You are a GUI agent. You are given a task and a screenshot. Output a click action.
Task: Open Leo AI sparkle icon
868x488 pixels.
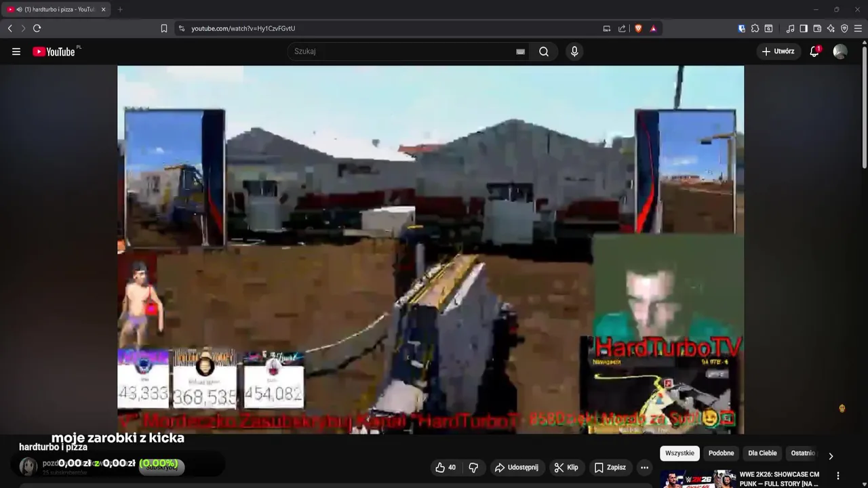831,28
